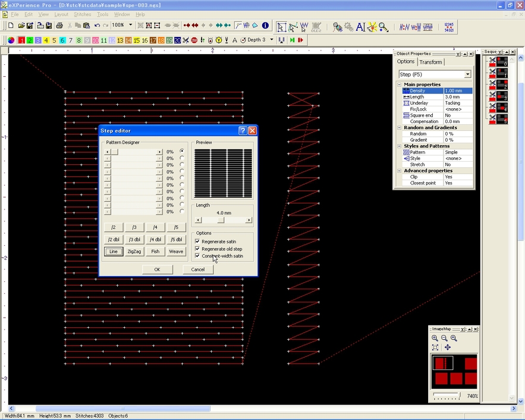The height and width of the screenshot is (420, 525).
Task: Click the /2 dbl pattern button
Action: (x=114, y=240)
